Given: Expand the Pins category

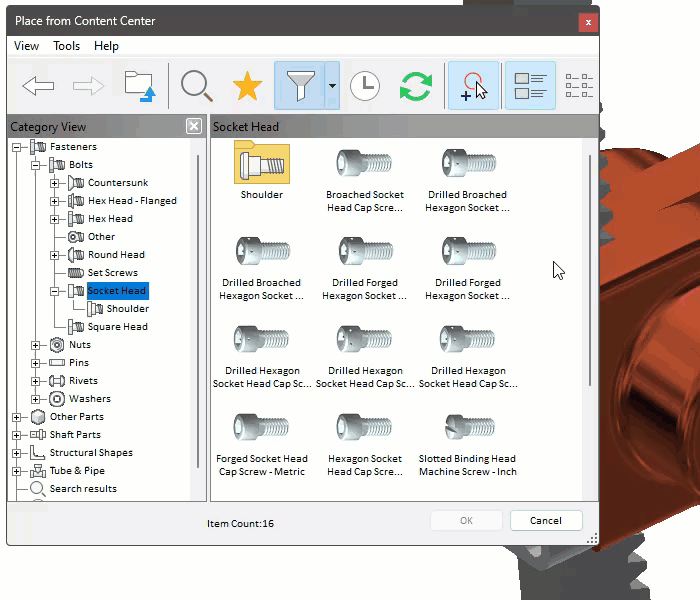Looking at the screenshot, I should pyautogui.click(x=35, y=363).
